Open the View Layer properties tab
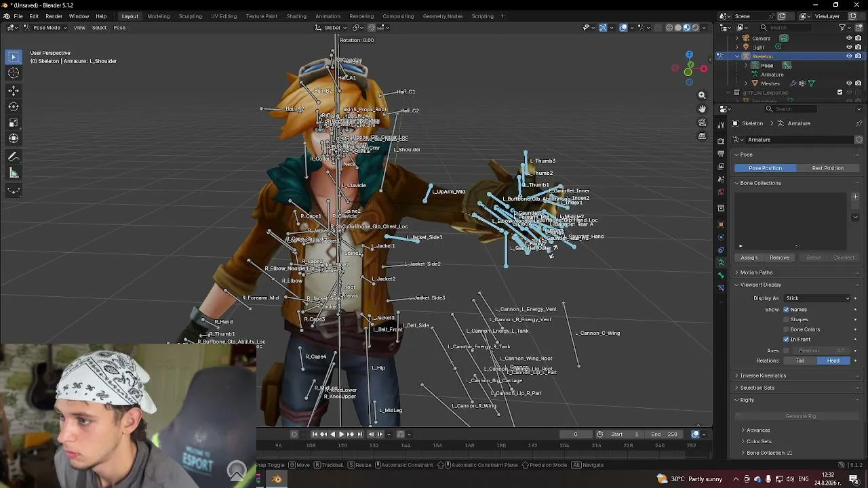 [x=721, y=167]
